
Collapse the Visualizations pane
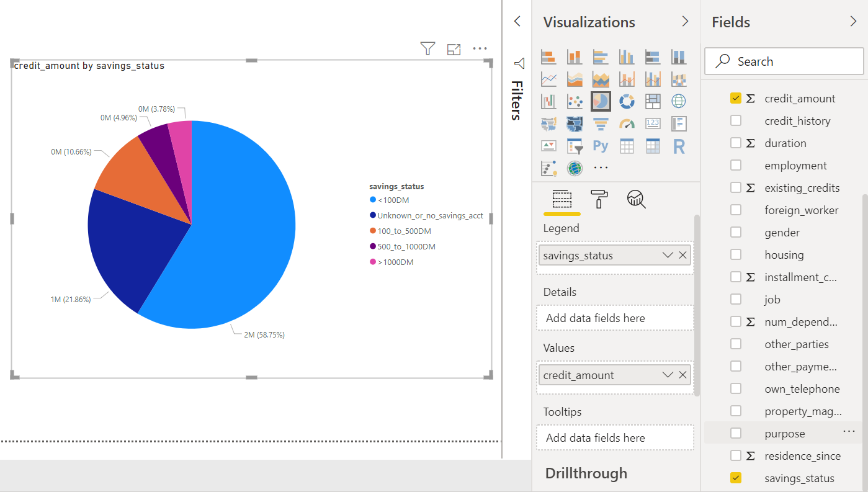click(x=685, y=22)
